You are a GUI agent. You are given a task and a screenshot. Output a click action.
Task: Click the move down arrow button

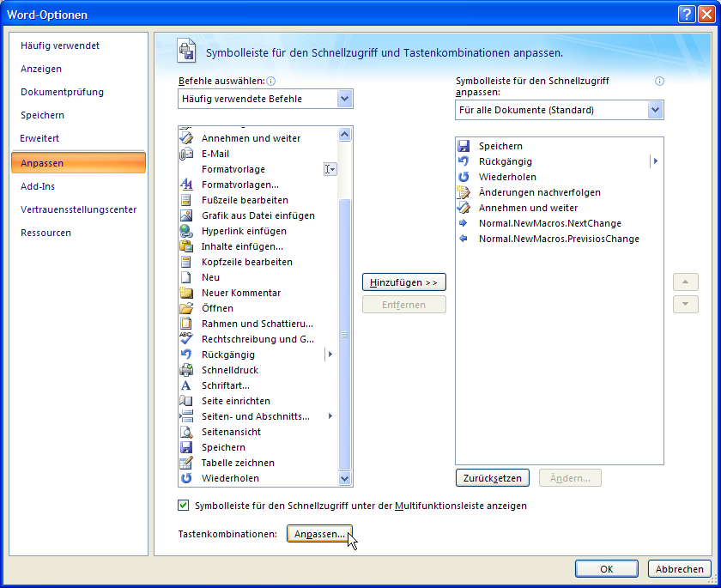pyautogui.click(x=686, y=305)
